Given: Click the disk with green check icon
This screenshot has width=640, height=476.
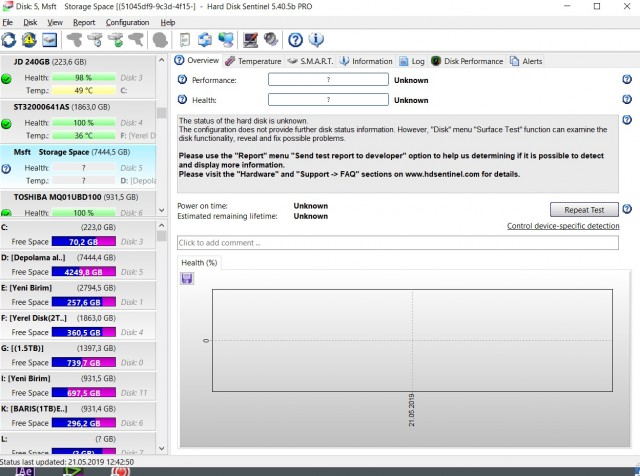Looking at the screenshot, I should pyautogui.click(x=116, y=40).
